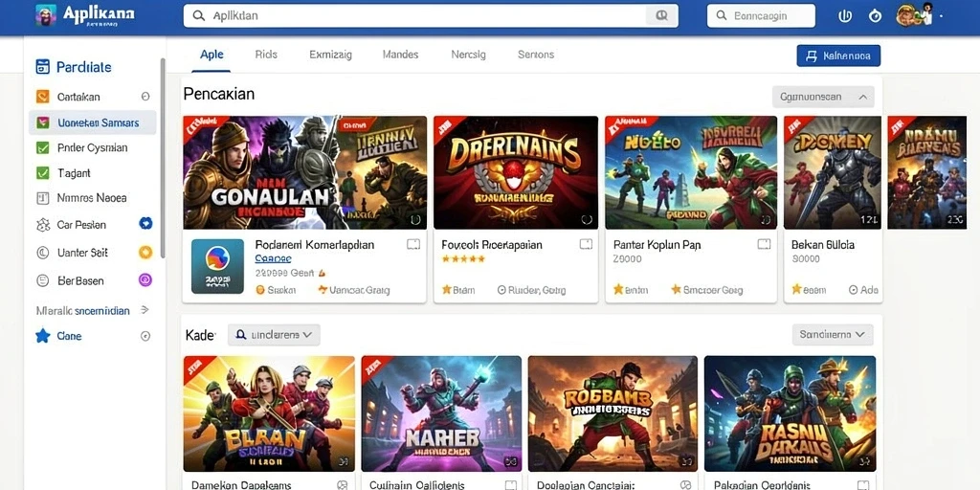The image size is (980, 490).
Task: Open the GONAULAN game banner
Action: pos(304,172)
